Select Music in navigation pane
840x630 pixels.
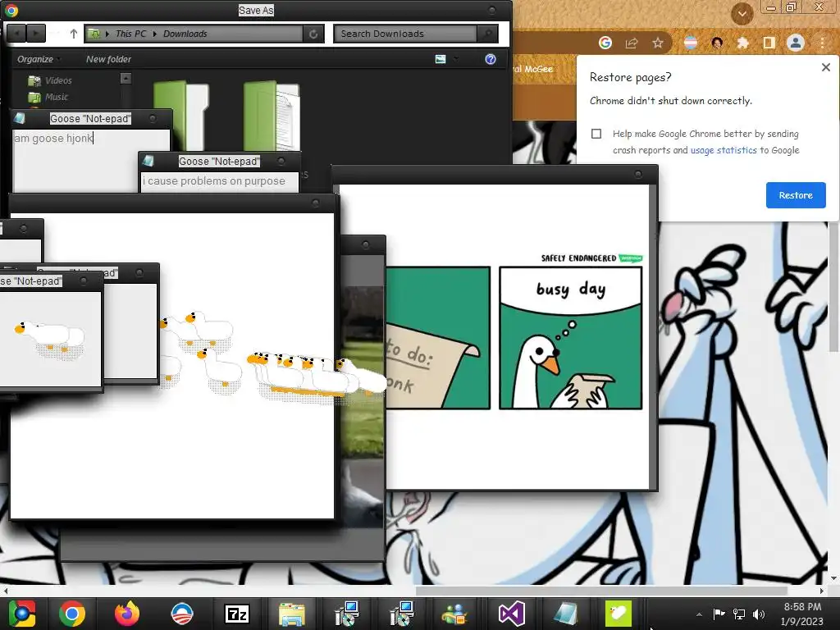pos(48,97)
